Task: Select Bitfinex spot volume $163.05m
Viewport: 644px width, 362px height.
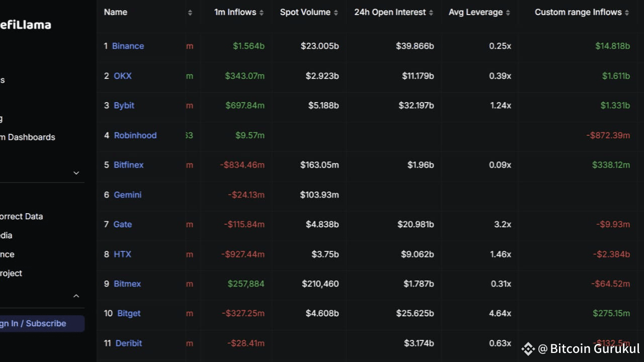Action: [319, 165]
